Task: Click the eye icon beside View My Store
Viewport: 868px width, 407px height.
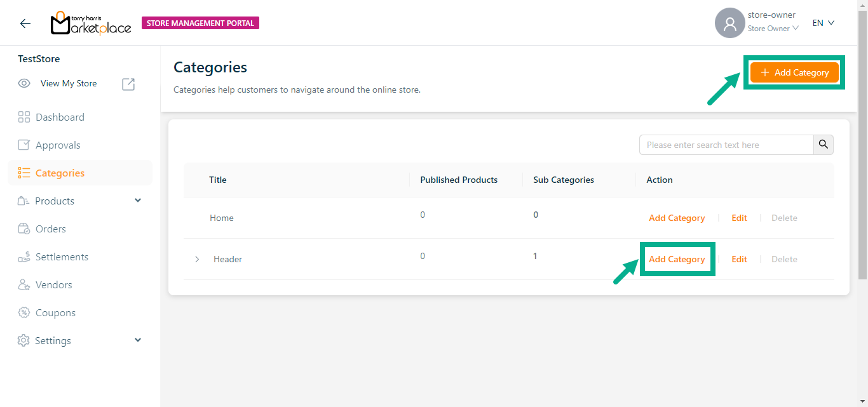Action: tap(24, 83)
